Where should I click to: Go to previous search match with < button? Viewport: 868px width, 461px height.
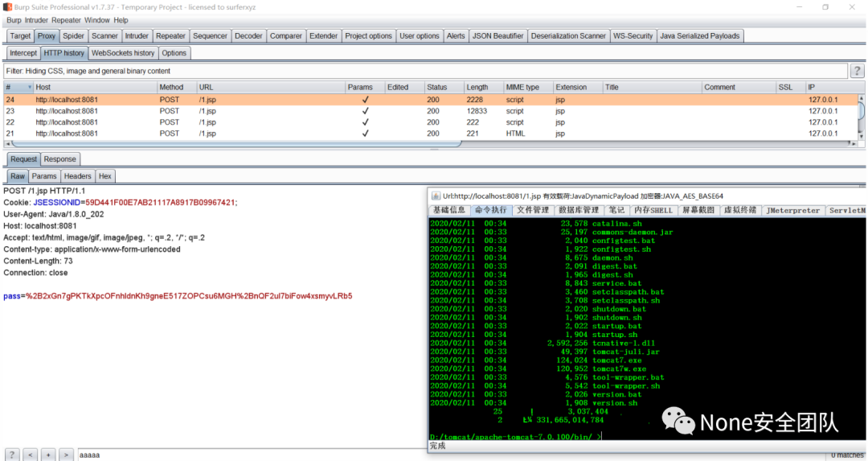click(31, 455)
